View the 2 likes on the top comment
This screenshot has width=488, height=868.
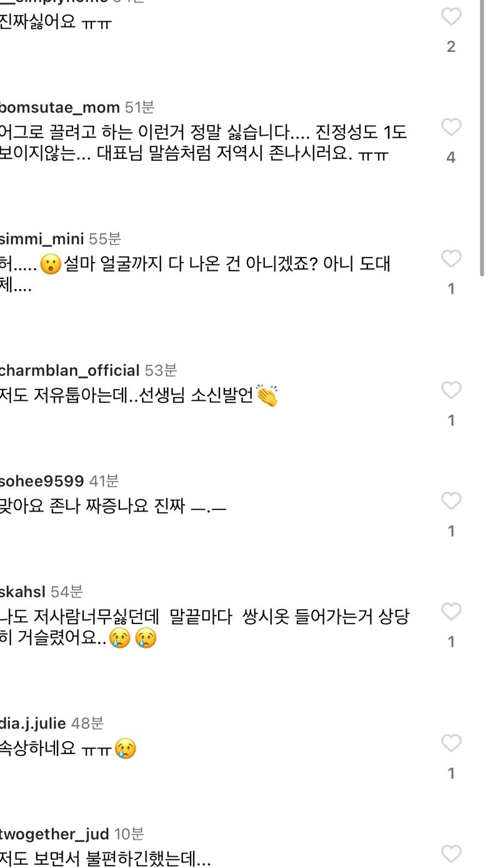point(451,47)
